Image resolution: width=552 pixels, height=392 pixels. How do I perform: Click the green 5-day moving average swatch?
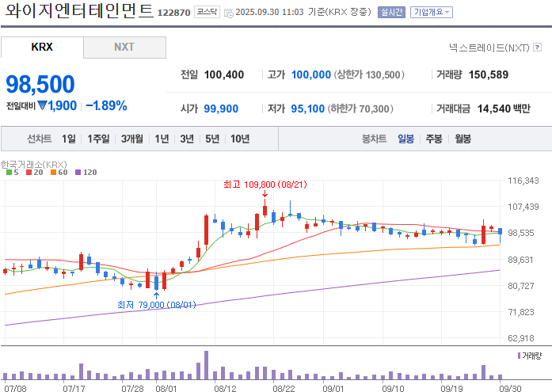pos(10,172)
